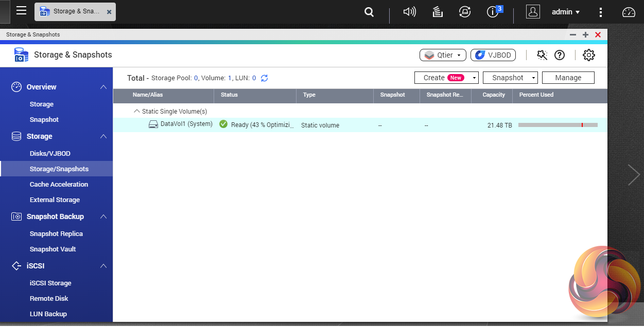Screen dimensions: 644x327
Task: Go to next desktop page arrow
Action: (x=634, y=175)
